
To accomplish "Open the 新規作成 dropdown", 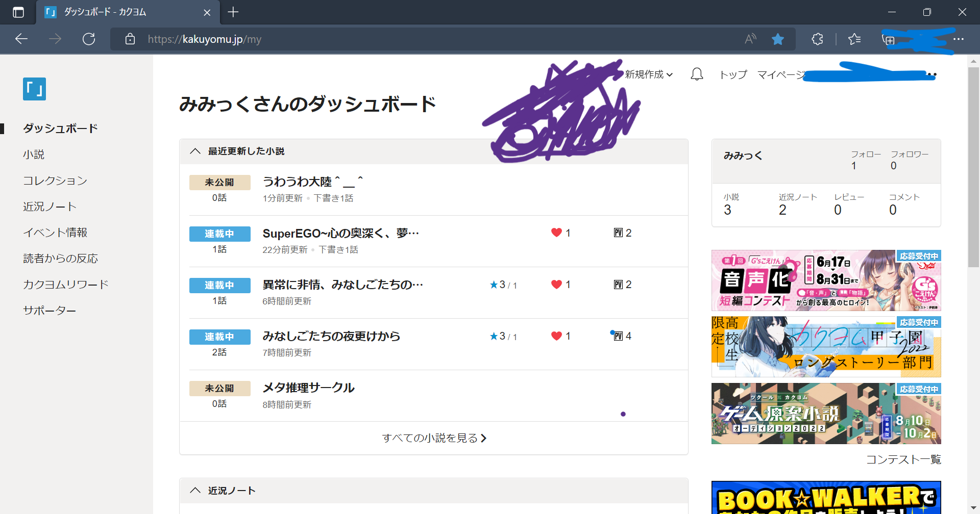I will tap(649, 74).
